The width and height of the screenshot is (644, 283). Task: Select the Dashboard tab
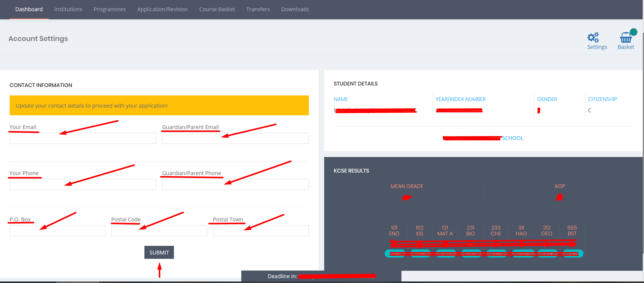tap(29, 9)
